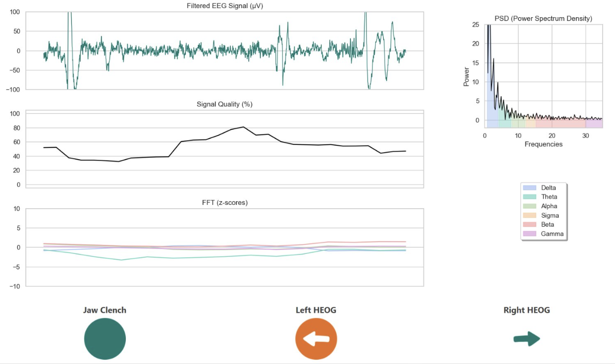Click the Frequencies axis label on PSD

point(543,144)
